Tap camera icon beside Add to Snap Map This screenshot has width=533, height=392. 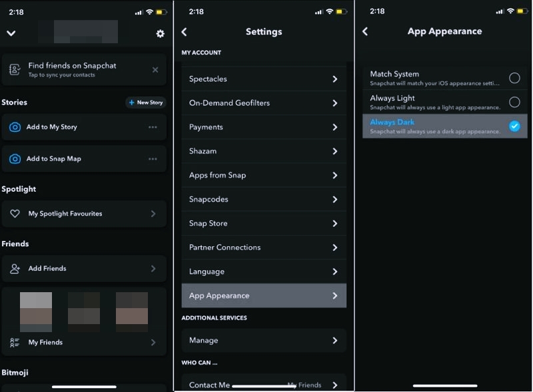click(15, 158)
